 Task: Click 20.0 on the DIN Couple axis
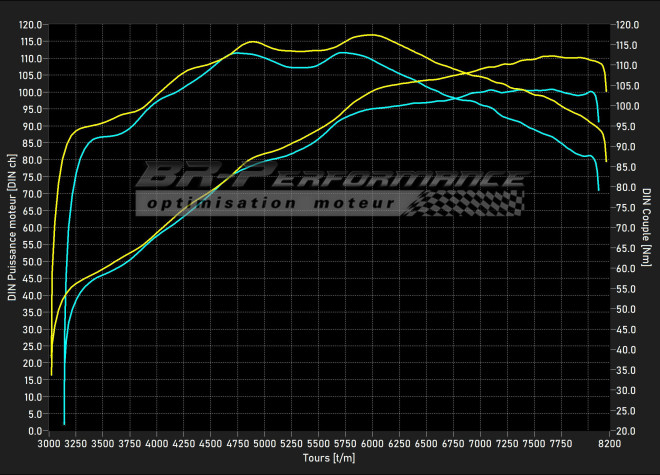pyautogui.click(x=627, y=431)
